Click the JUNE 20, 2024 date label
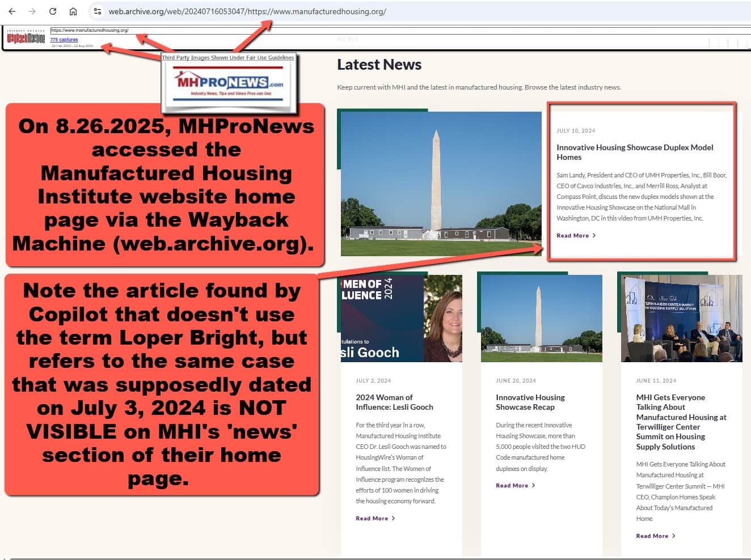Screen dimensions: 751x560 tap(516, 380)
